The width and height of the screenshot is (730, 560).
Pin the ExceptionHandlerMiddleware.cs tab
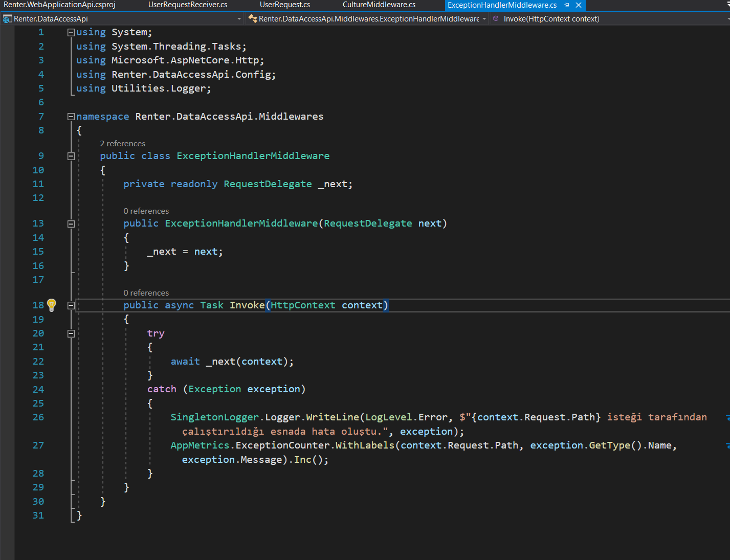coord(566,5)
